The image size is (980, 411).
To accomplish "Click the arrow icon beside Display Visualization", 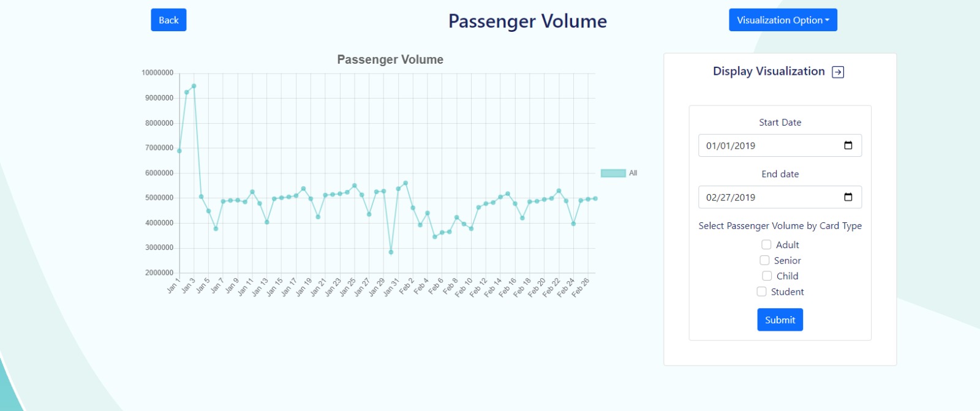I will coord(839,72).
